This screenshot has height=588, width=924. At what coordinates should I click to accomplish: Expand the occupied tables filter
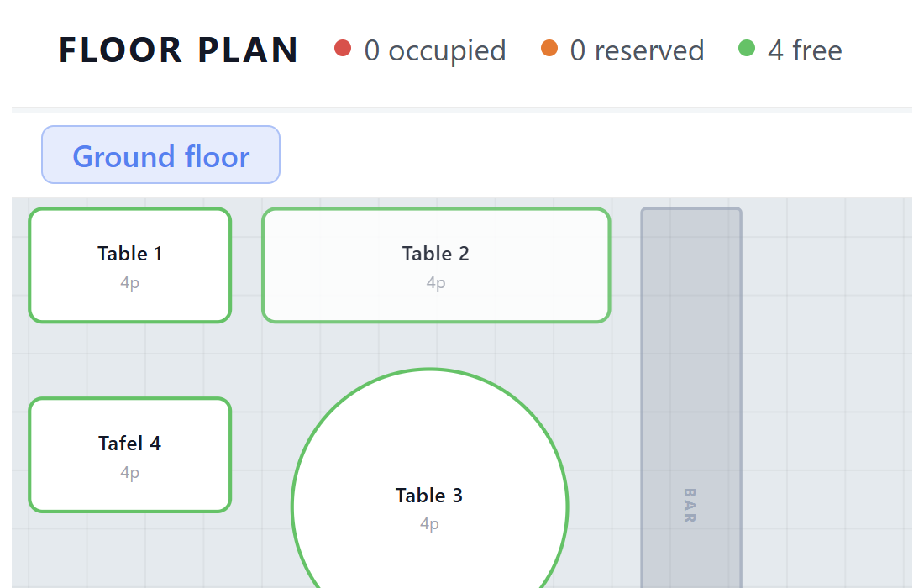pyautogui.click(x=420, y=50)
